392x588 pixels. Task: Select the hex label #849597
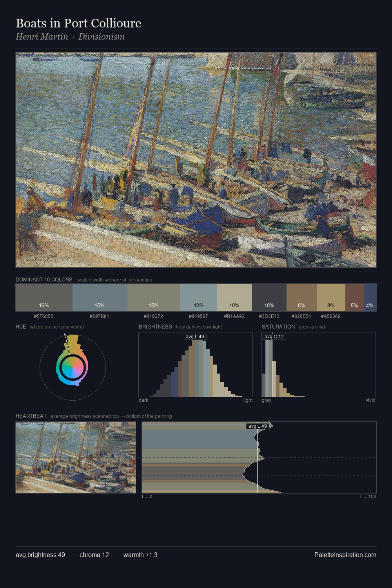coord(199,316)
